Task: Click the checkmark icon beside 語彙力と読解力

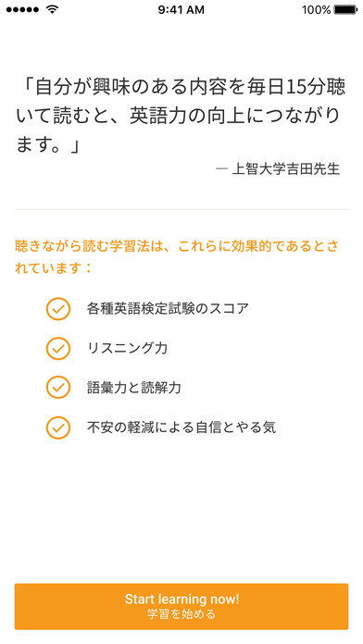Action: 58,388
